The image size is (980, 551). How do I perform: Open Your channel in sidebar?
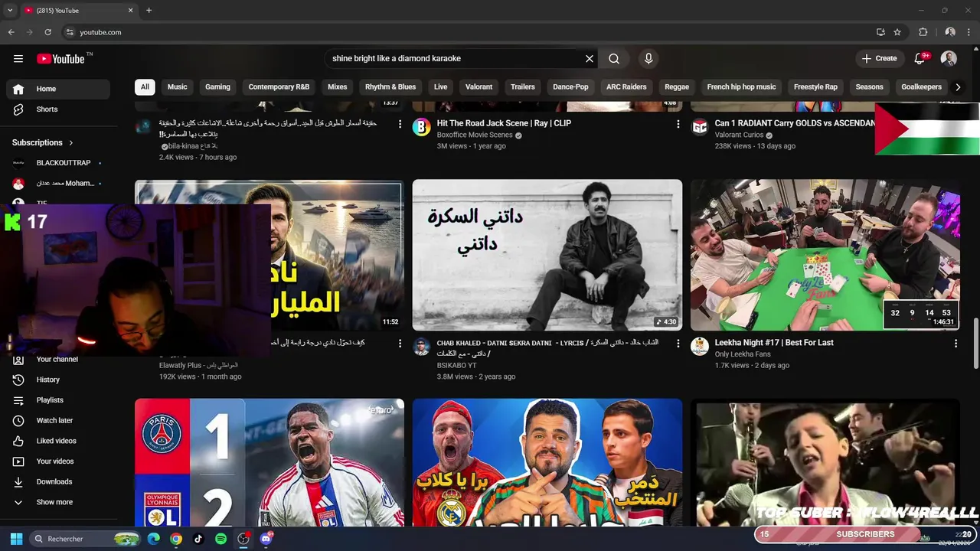pyautogui.click(x=58, y=359)
